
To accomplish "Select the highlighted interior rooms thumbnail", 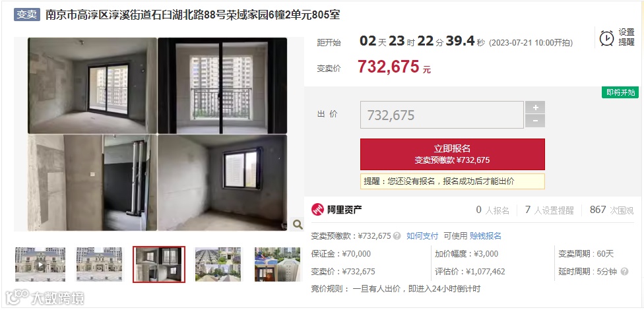I will coord(159,264).
